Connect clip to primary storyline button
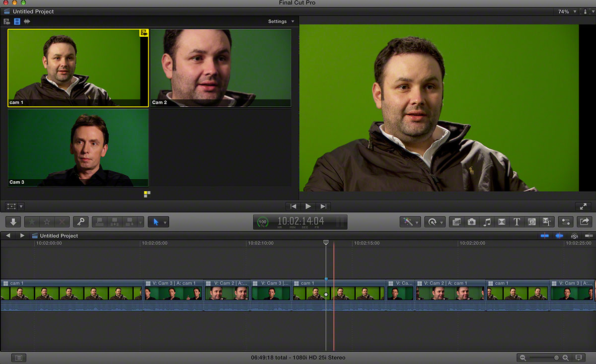 99,222
